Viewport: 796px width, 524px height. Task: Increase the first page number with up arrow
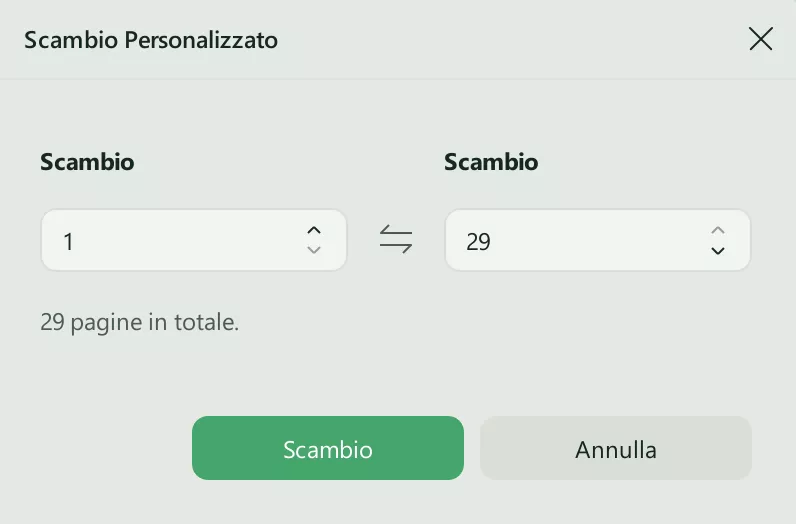(314, 230)
